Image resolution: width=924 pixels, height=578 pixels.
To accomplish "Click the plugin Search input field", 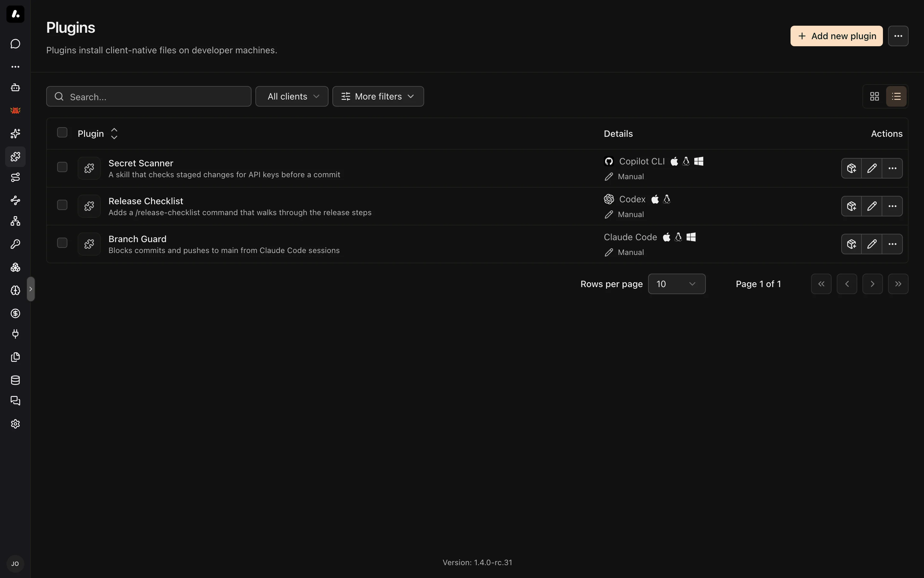I will coord(149,96).
